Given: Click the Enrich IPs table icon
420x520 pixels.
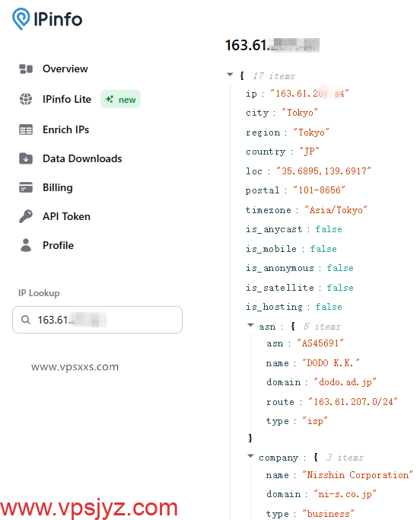Looking at the screenshot, I should (x=26, y=129).
